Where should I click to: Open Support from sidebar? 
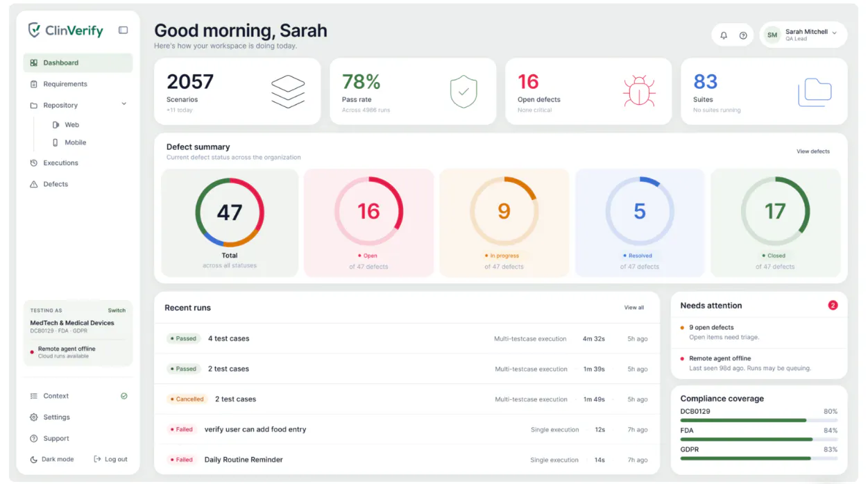coord(78,439)
